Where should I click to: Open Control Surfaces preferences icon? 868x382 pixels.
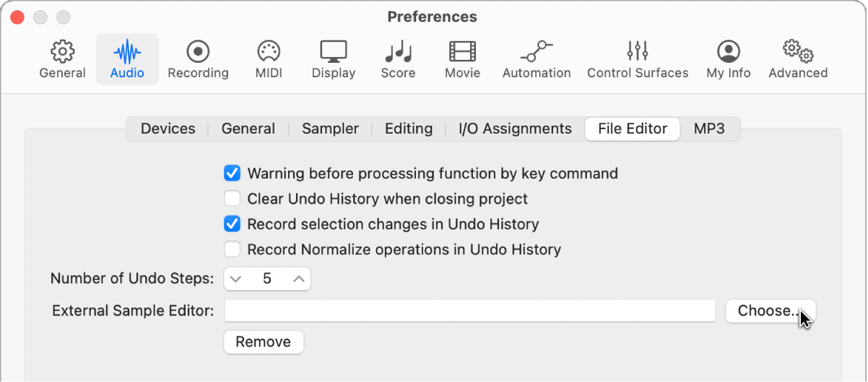pos(638,52)
